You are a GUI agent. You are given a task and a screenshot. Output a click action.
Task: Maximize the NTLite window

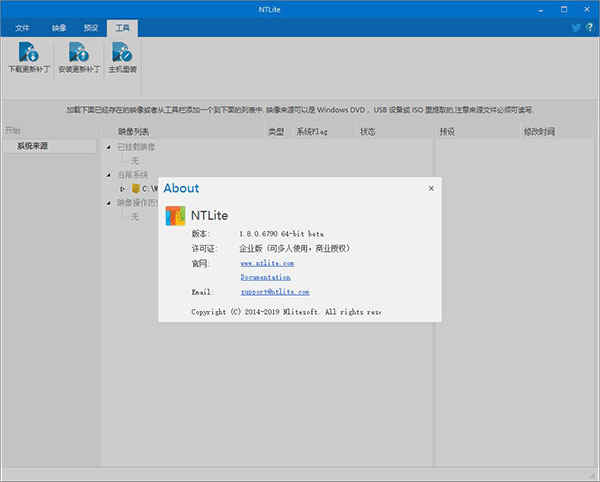(x=564, y=10)
